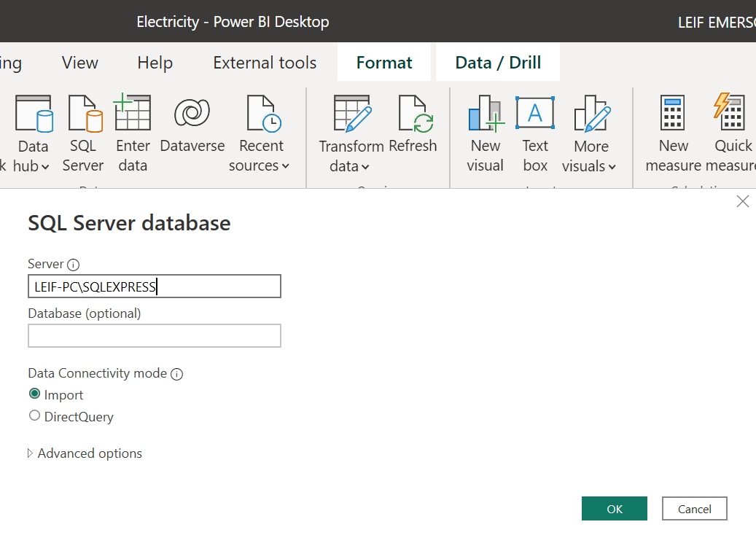The height and width of the screenshot is (546, 756).
Task: Click the Data Connectivity mode label
Action: click(98, 373)
